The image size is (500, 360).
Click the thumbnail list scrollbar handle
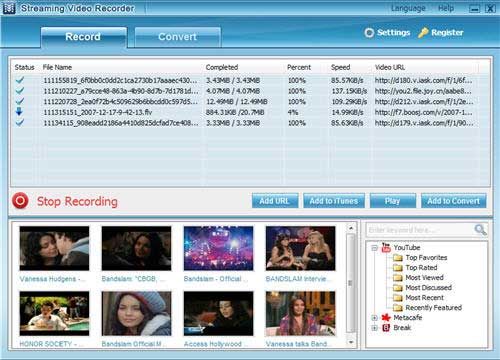(351, 283)
